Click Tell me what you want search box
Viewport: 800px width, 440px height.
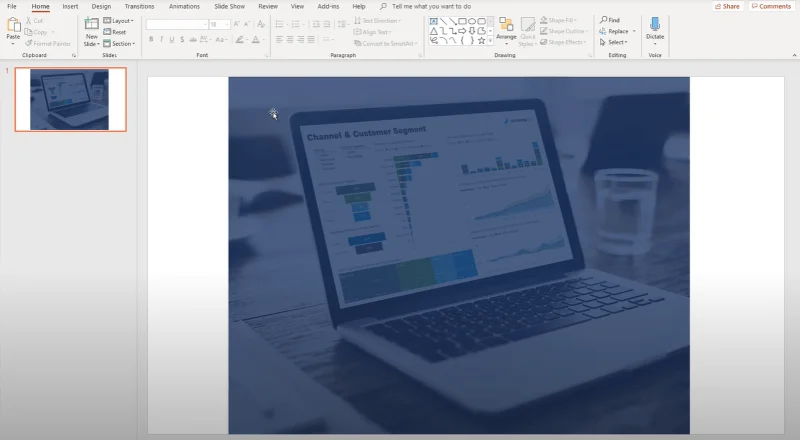click(426, 6)
